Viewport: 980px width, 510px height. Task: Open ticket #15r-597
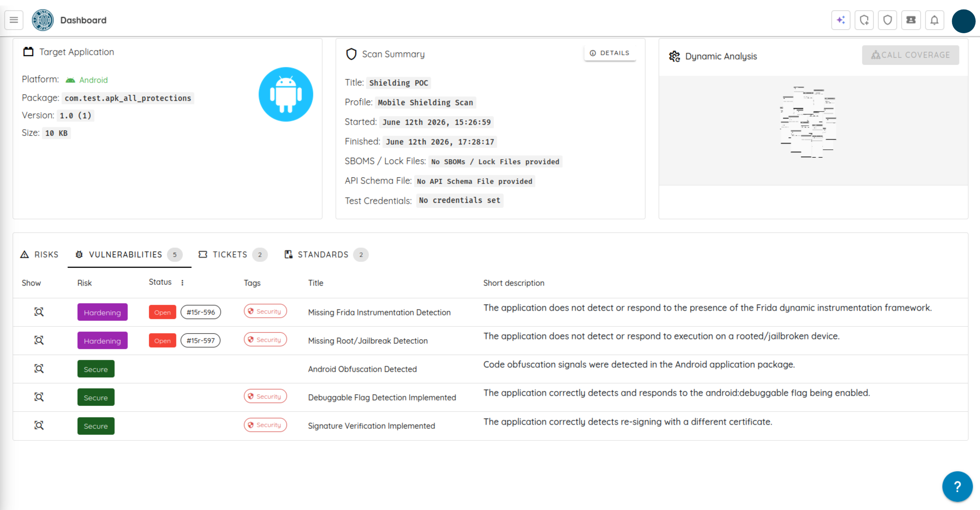click(200, 340)
